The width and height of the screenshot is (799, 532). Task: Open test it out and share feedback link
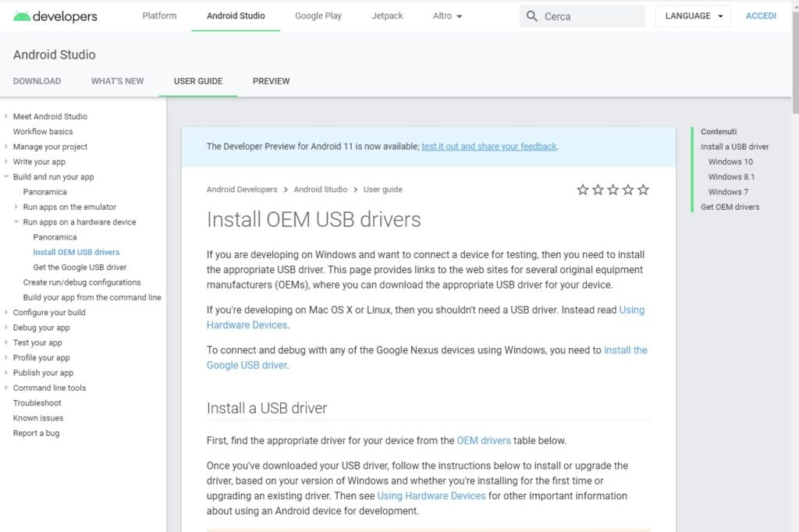(x=489, y=147)
